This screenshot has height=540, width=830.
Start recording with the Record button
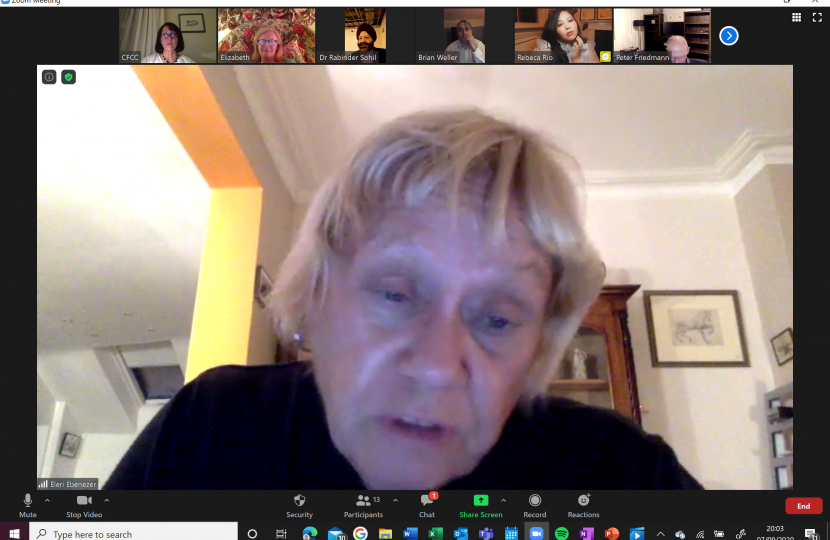pos(535,504)
